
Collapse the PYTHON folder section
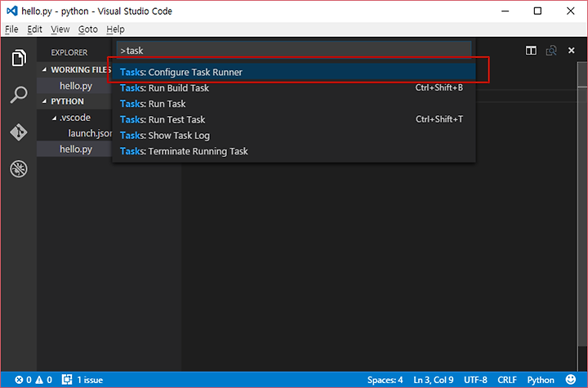point(46,102)
